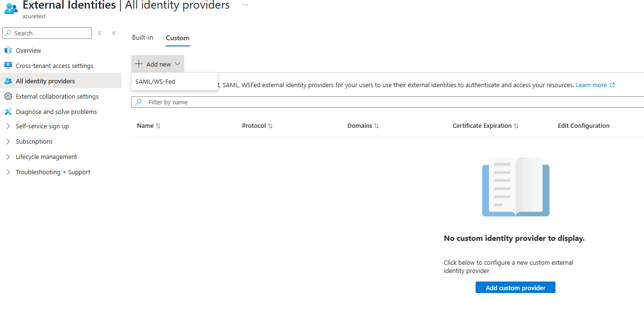
Task: Click the All identity providers icon
Action: coord(8,81)
